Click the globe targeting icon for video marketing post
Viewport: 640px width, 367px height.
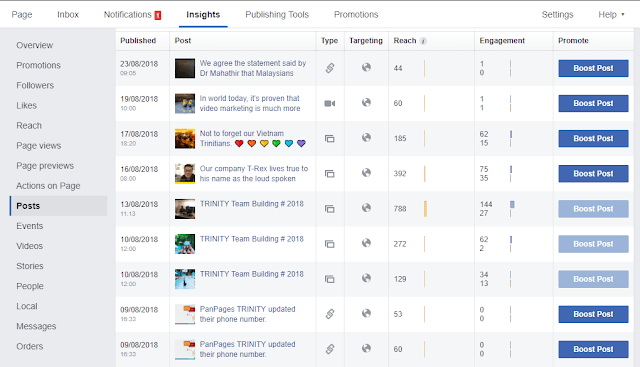tap(366, 102)
